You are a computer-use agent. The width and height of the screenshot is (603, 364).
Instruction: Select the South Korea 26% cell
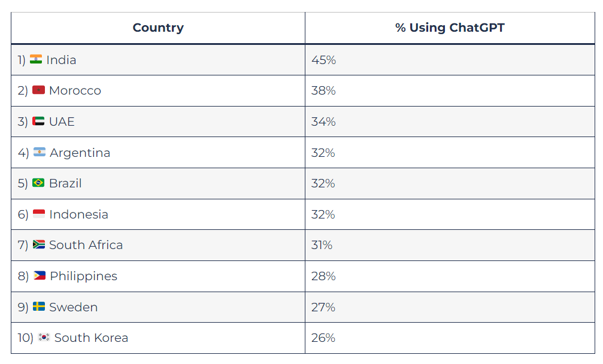click(x=450, y=338)
